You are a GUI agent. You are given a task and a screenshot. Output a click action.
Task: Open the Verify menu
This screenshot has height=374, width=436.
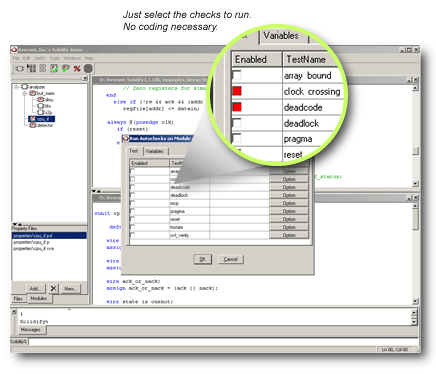point(40,58)
